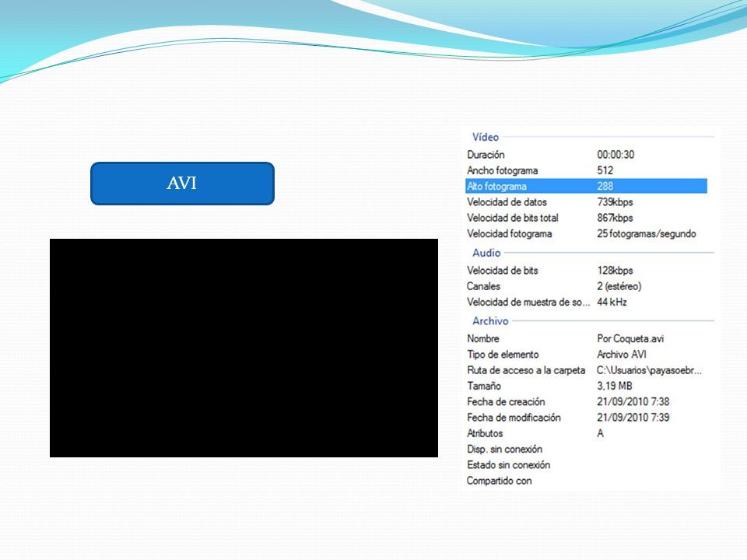Screen dimensions: 747x560
Task: Click the file size value 3,19 MB
Action: coord(615,386)
